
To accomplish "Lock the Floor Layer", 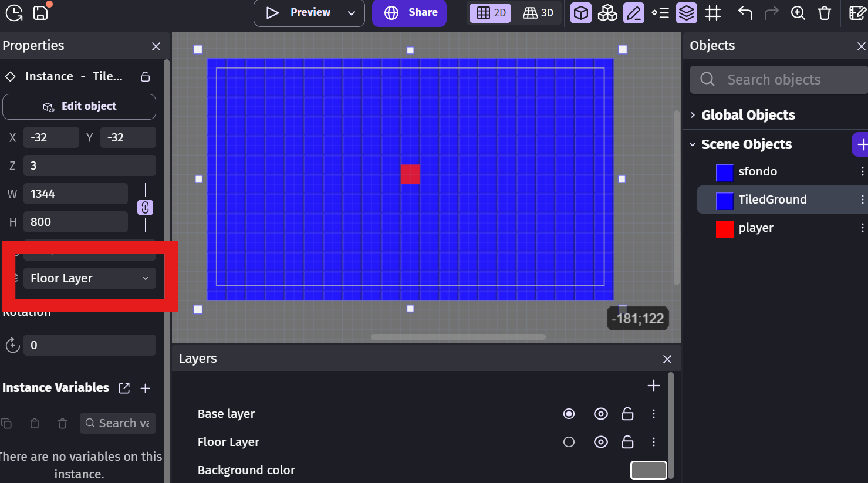I will tap(627, 442).
